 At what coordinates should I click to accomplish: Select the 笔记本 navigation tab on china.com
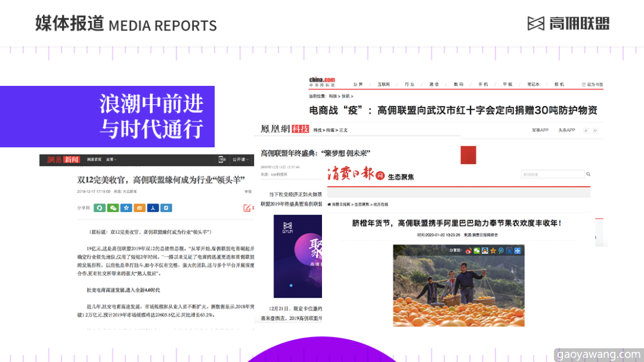533,84
